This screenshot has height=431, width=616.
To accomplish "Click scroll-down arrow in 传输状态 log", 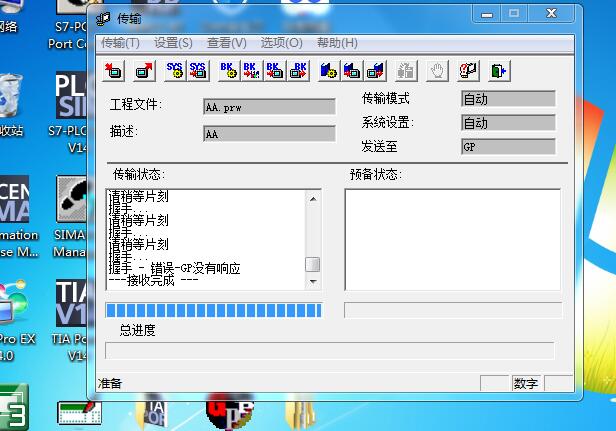I will tap(313, 283).
